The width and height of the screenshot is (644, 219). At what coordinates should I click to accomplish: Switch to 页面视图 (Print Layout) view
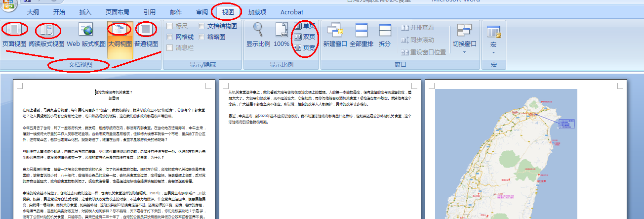(x=14, y=35)
